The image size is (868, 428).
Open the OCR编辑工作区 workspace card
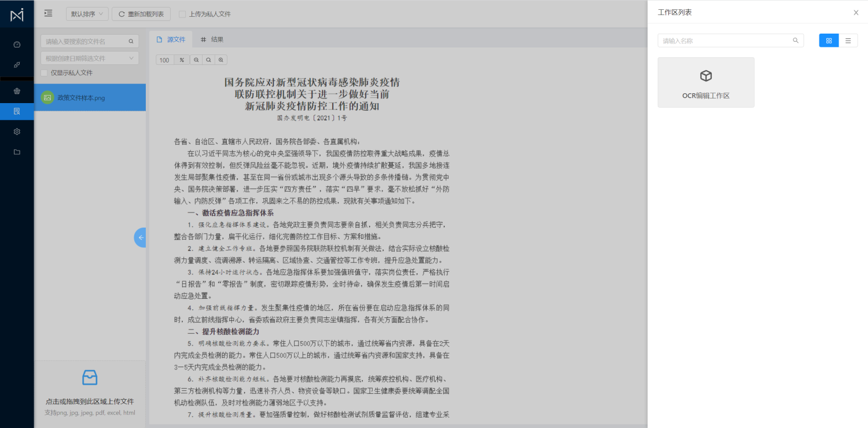click(706, 82)
